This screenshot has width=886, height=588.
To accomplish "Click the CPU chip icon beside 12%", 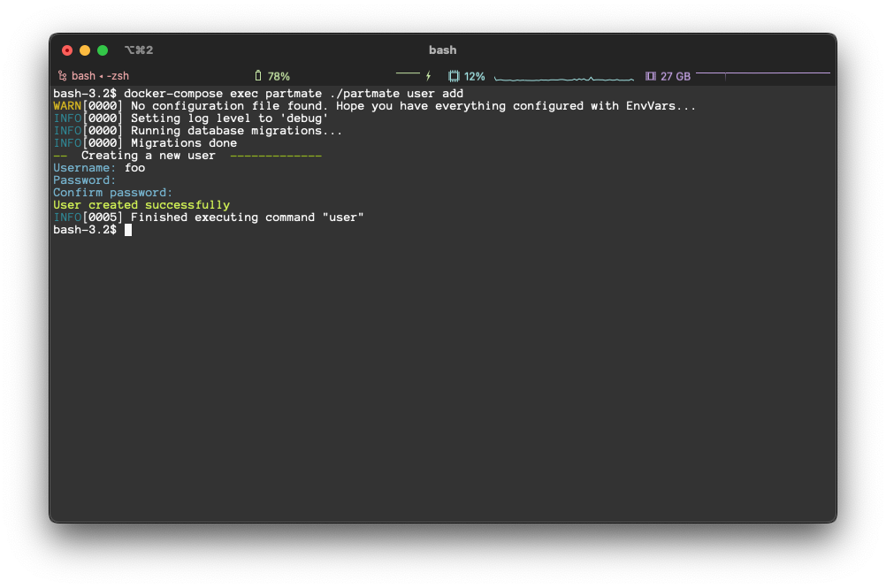I will coord(454,76).
